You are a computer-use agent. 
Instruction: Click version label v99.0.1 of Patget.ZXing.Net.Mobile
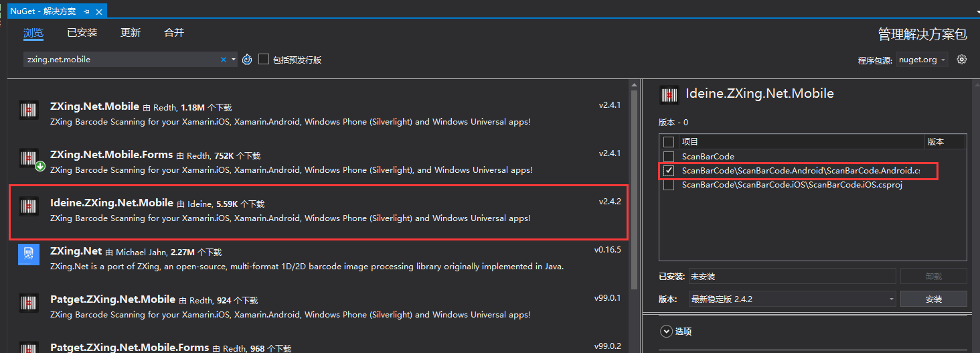[608, 298]
